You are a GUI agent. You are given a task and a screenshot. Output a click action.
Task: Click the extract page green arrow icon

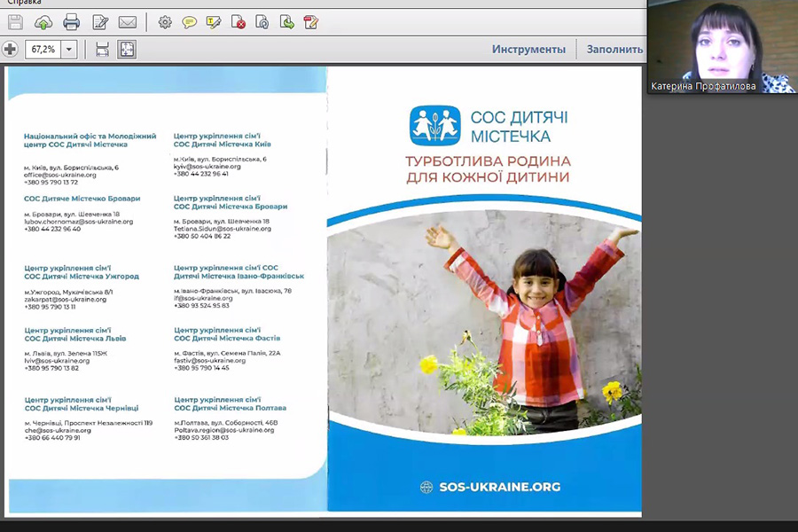pyautogui.click(x=286, y=22)
